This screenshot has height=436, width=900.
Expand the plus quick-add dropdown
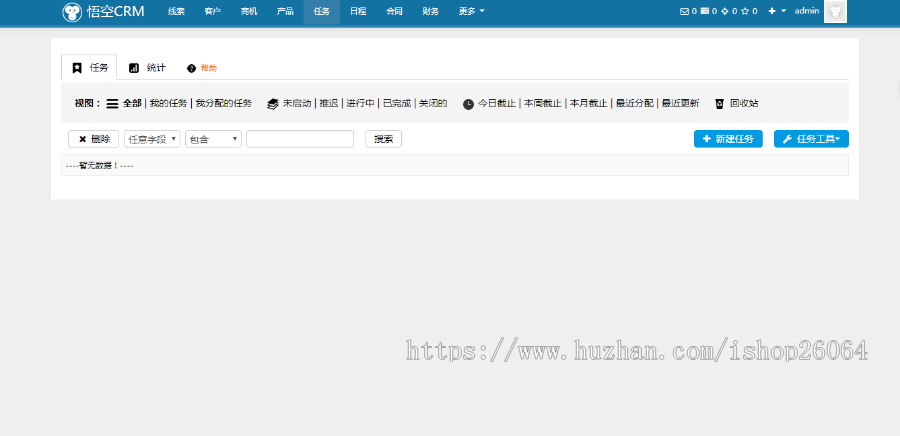click(x=777, y=11)
